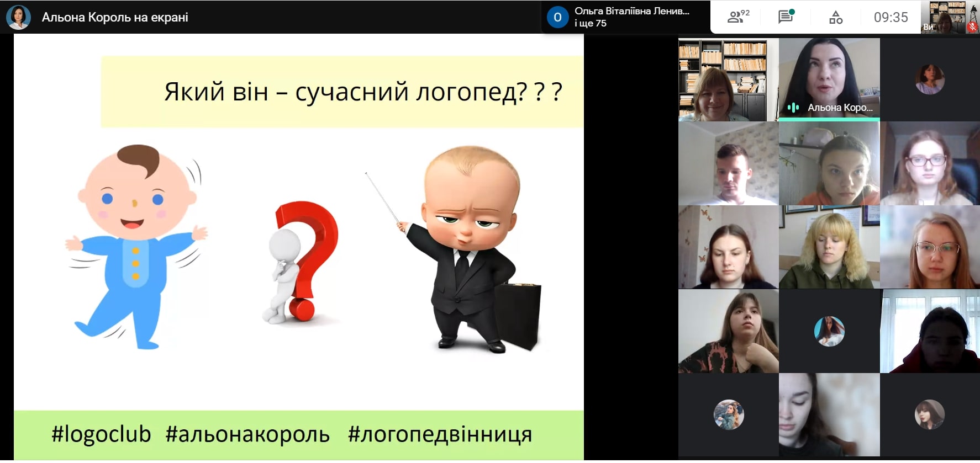The image size is (980, 463).
Task: Select the video tile with bookshelves background
Action: click(x=728, y=80)
